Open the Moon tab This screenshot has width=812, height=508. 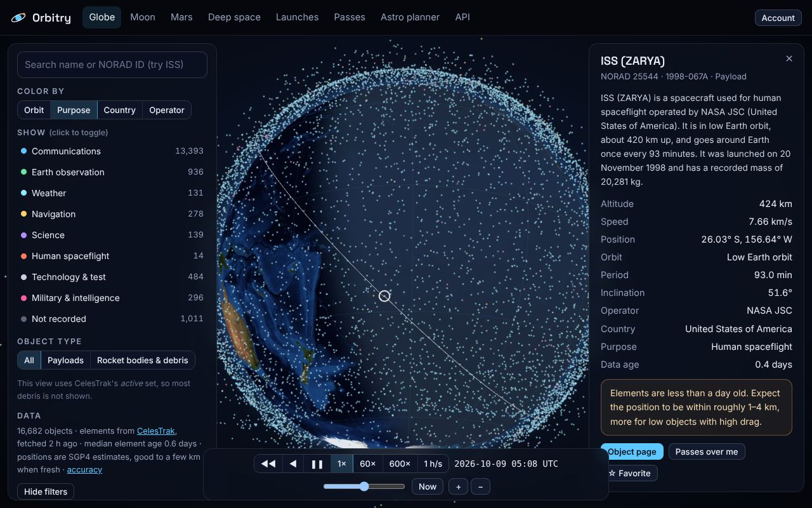[x=143, y=17]
